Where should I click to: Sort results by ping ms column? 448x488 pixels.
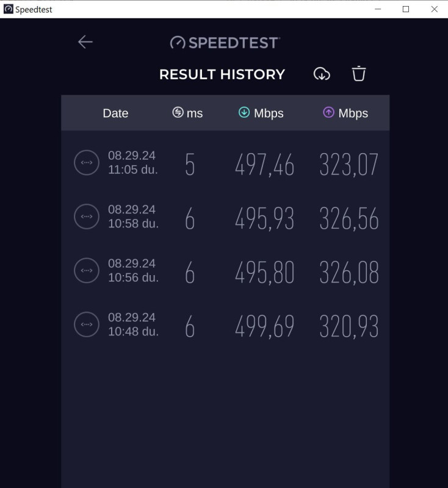[187, 113]
